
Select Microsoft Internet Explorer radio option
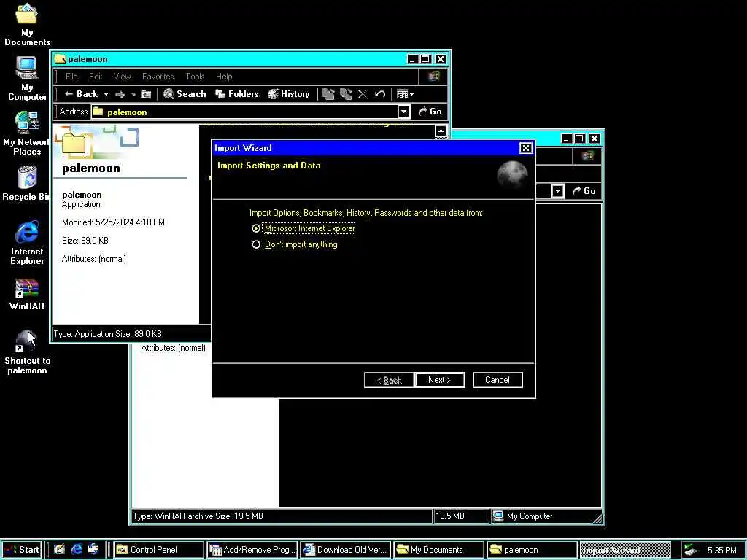tap(303, 228)
